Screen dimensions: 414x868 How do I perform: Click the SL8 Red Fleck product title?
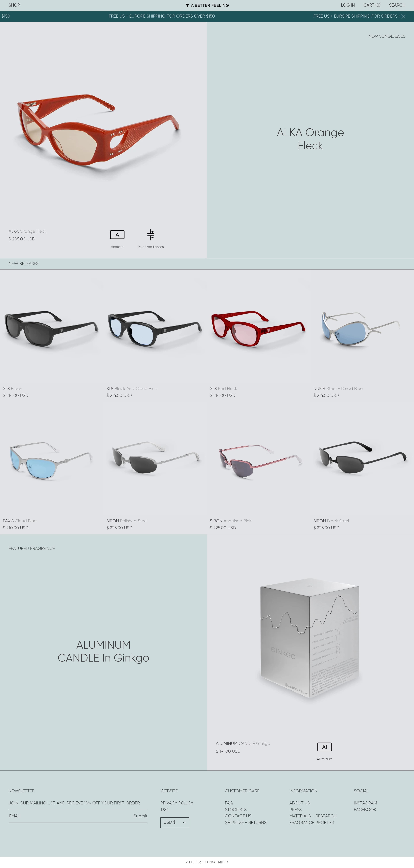tap(223, 389)
